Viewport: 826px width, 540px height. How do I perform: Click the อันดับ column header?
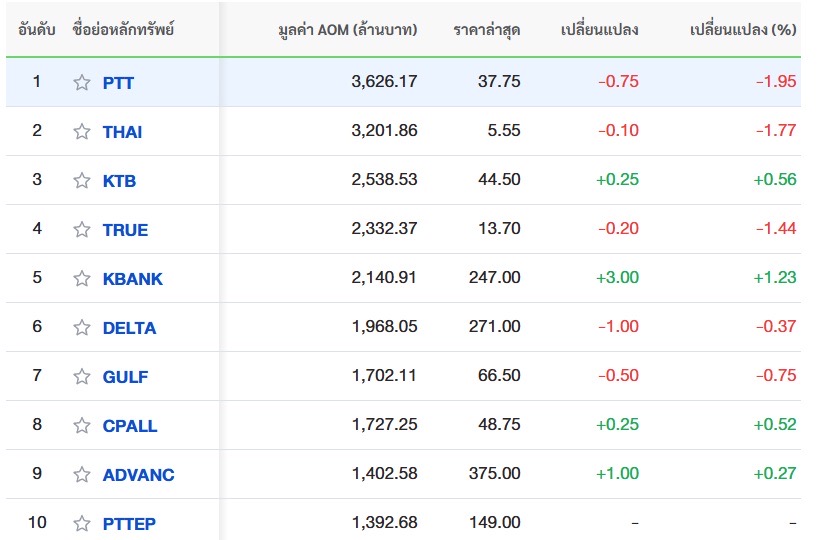(x=36, y=30)
